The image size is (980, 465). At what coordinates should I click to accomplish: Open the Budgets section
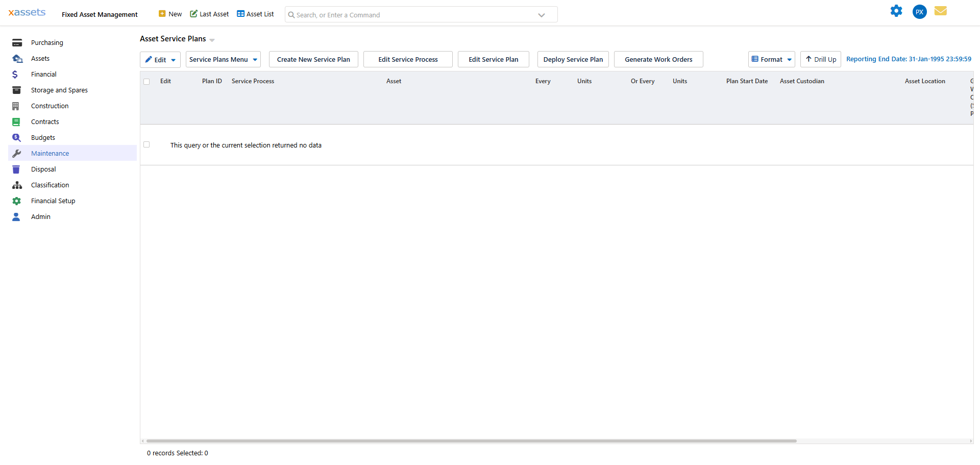[x=44, y=137]
